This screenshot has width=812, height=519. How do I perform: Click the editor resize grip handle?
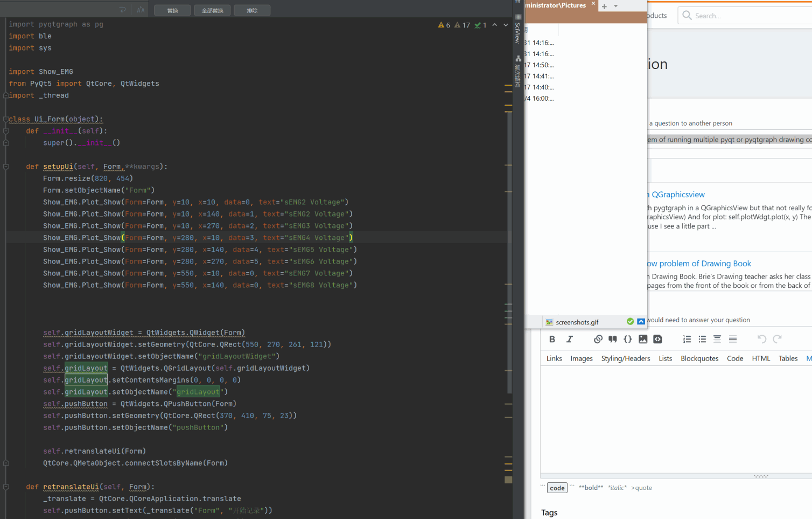pos(761,476)
